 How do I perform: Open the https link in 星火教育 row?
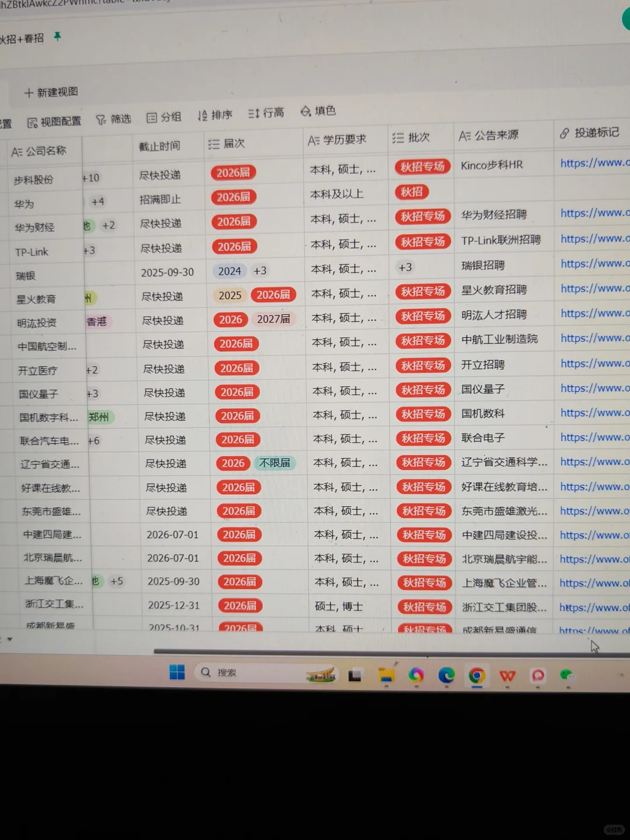(x=594, y=288)
